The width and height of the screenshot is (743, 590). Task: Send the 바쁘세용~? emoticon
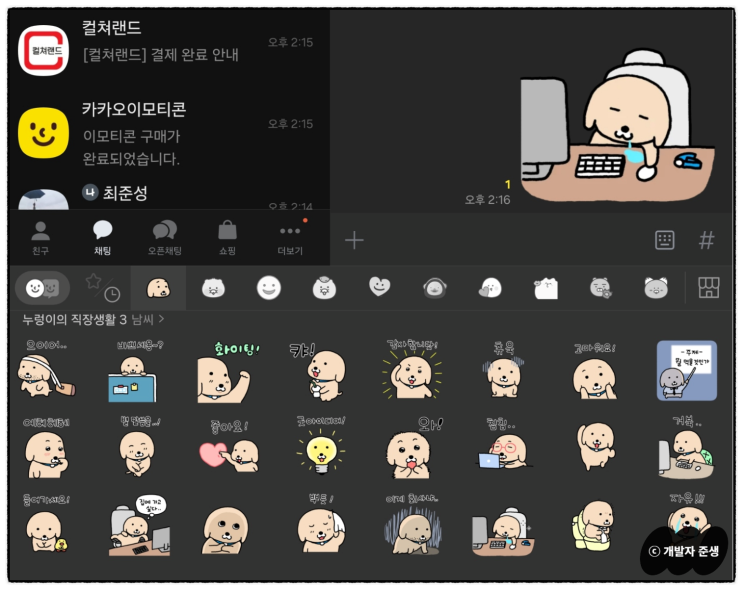click(x=134, y=372)
